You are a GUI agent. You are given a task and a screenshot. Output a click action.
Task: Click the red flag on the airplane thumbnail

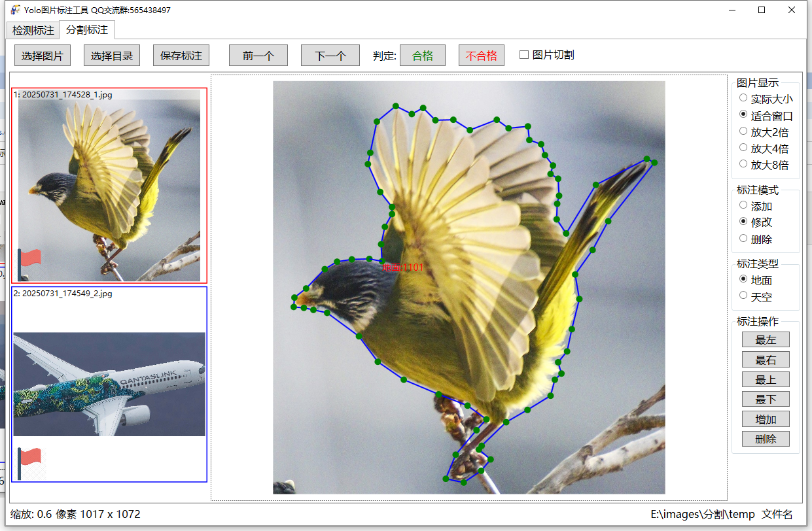pos(29,463)
